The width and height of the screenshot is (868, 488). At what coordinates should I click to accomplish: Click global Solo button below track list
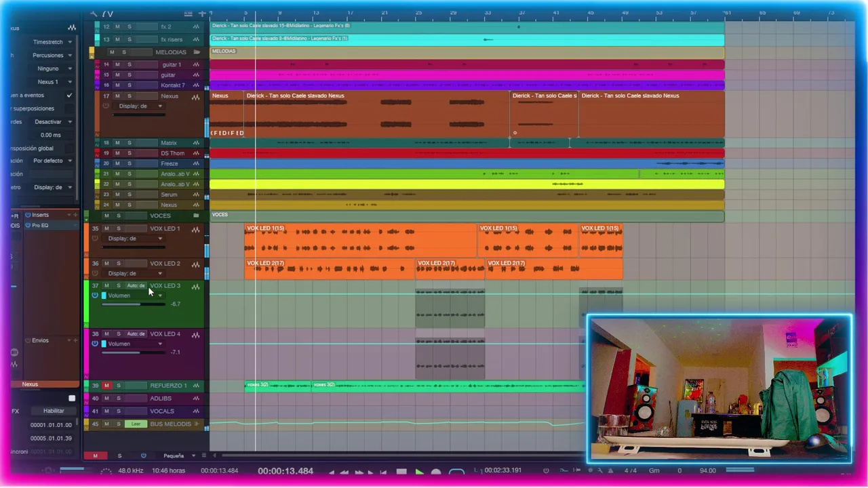click(120, 455)
